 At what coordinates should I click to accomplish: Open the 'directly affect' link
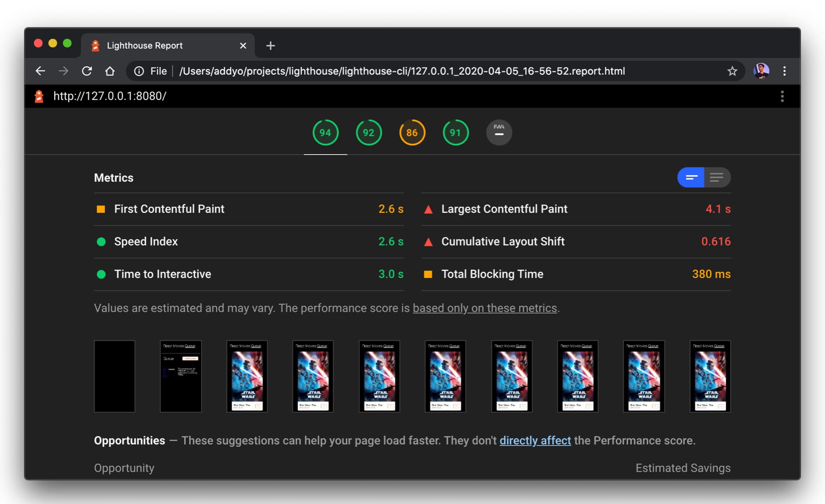tap(535, 441)
